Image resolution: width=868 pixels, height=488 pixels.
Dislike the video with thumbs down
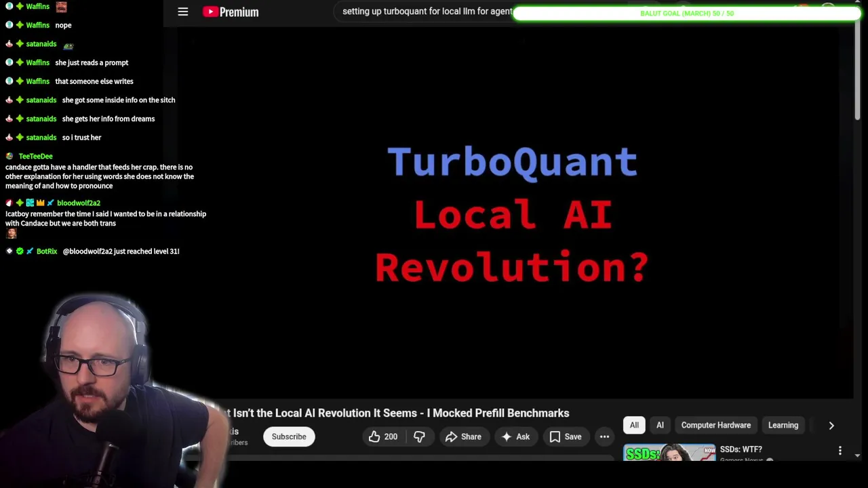coord(419,437)
